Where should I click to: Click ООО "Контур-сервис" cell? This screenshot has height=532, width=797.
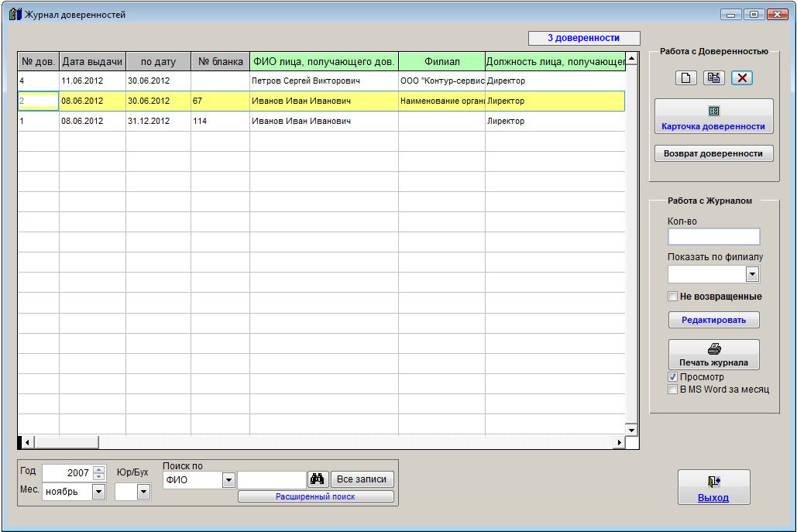[441, 81]
